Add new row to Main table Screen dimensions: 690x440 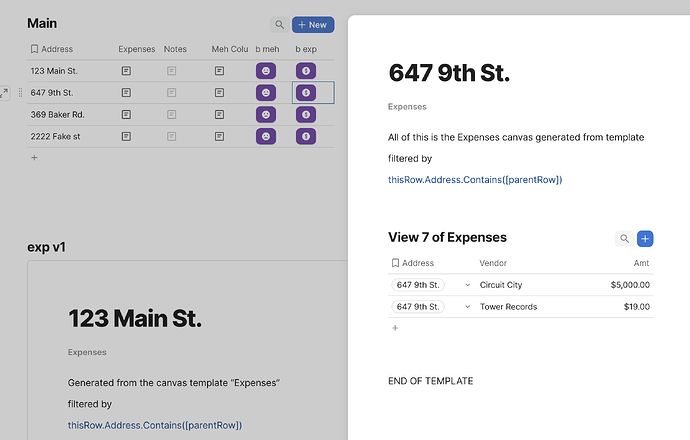tap(34, 158)
